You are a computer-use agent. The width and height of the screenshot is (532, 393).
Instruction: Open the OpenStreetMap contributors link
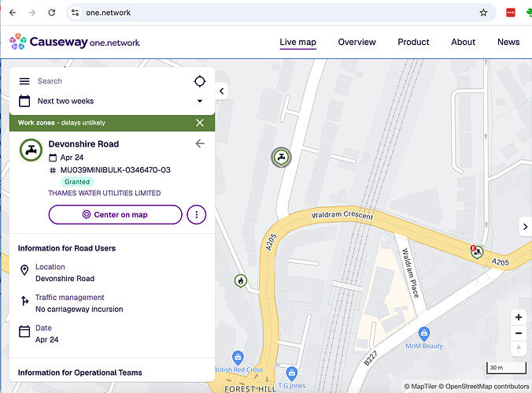(483, 386)
